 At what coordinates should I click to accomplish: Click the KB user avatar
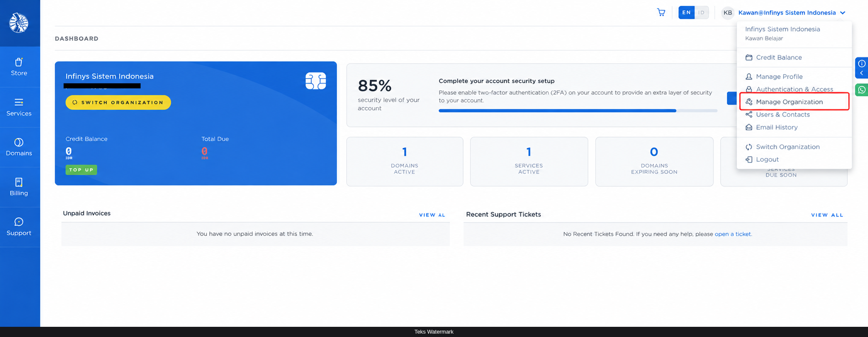[x=728, y=13]
